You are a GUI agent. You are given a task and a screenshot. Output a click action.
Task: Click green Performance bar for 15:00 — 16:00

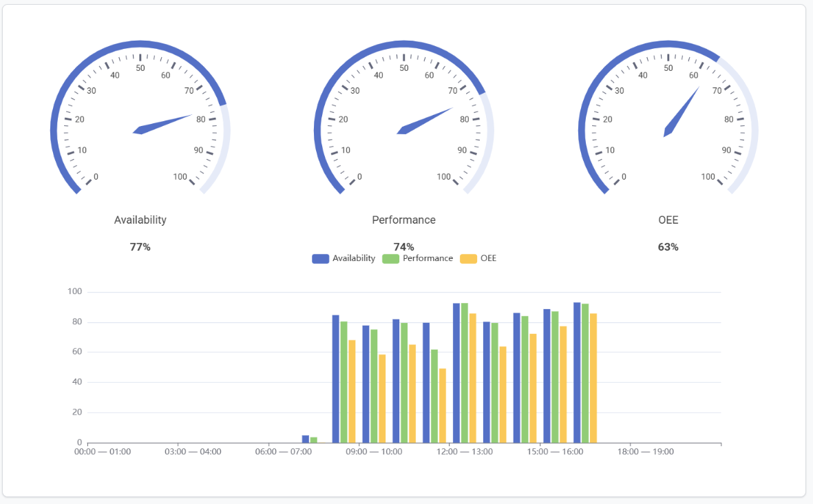pyautogui.click(x=555, y=377)
